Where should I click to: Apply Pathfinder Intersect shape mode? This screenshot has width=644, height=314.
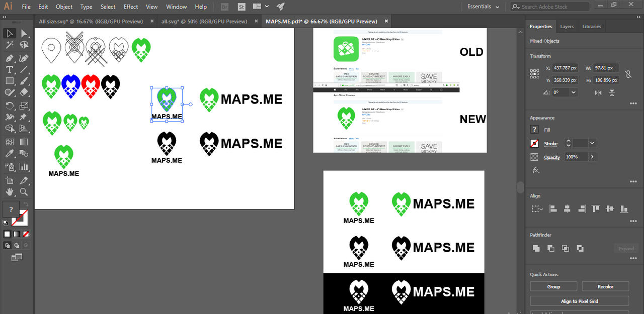(566, 248)
